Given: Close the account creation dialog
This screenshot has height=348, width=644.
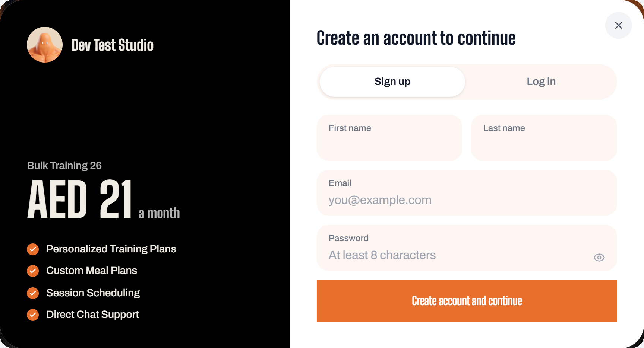Looking at the screenshot, I should point(618,25).
